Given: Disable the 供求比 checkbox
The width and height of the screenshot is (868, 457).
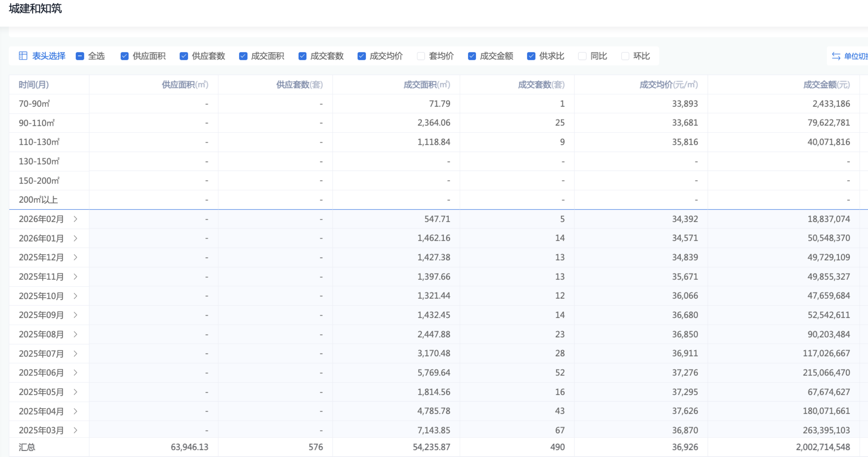Looking at the screenshot, I should coord(531,56).
